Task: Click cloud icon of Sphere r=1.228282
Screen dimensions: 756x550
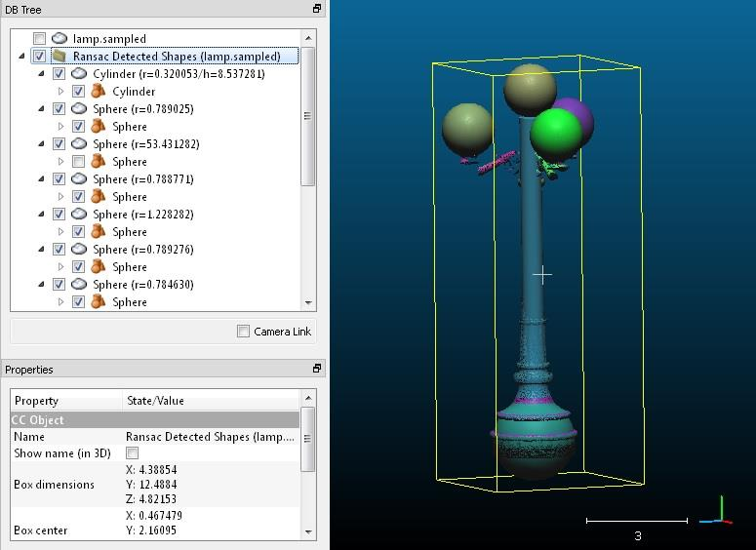Action: tap(79, 215)
